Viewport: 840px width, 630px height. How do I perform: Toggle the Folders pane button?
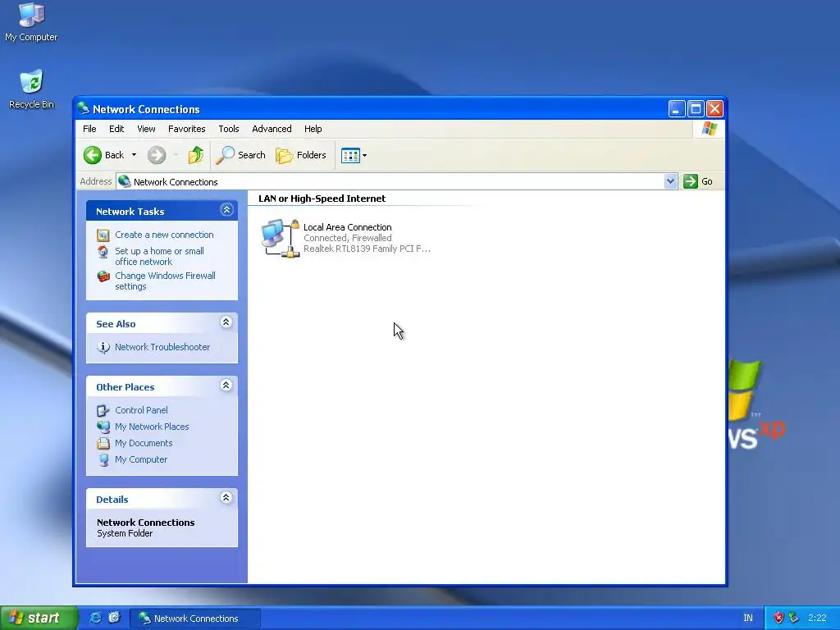tap(300, 155)
